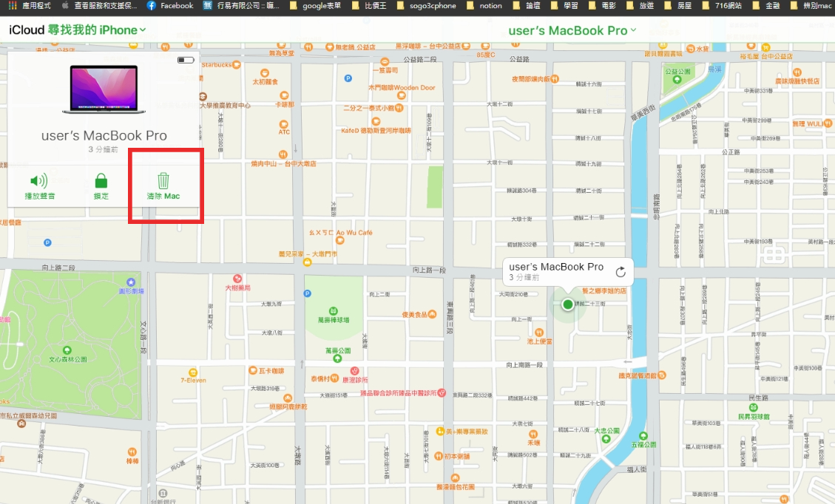Open the 旅遊 bookmark folder

point(640,6)
